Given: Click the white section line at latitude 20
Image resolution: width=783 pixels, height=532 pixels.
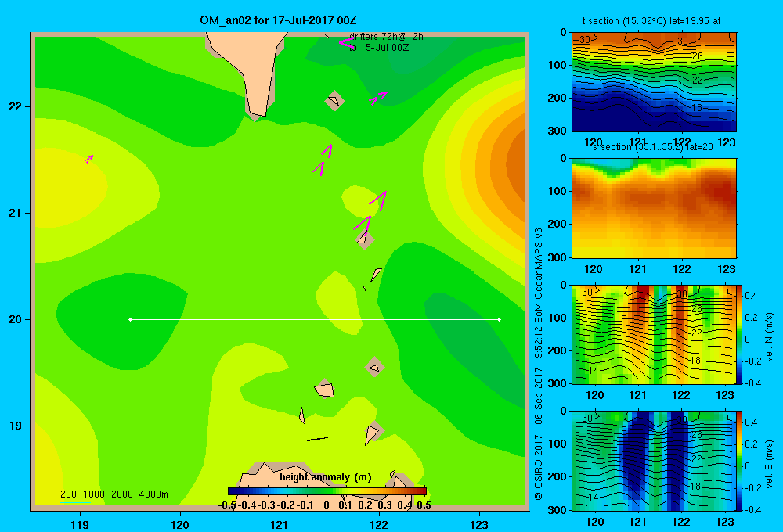Looking at the screenshot, I should tap(315, 319).
